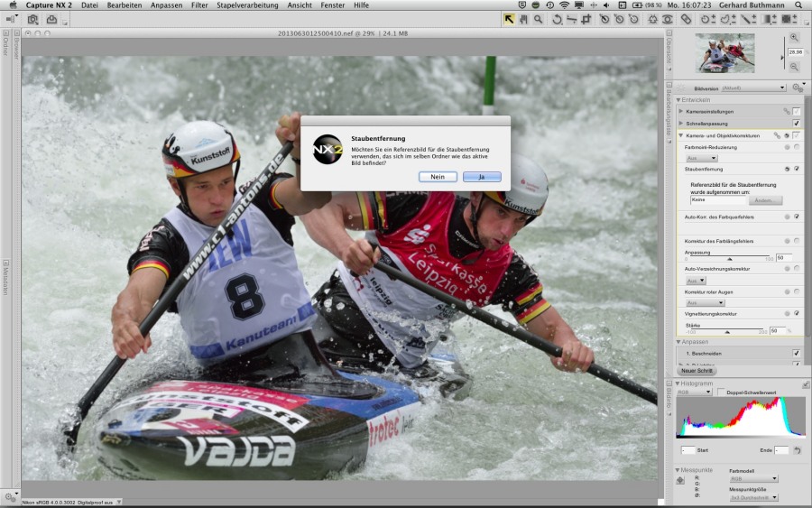
Task: Select the Auto Retouch Brush bandage tool
Action: point(686,20)
